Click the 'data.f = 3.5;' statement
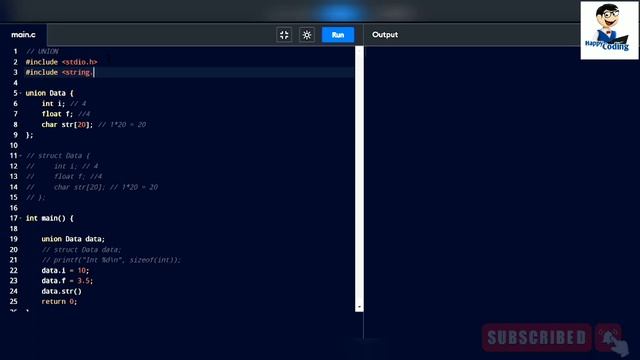 tap(67, 281)
